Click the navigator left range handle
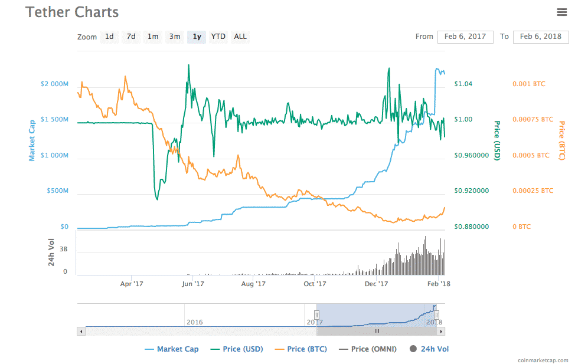This screenshot has height=364, width=588. [x=316, y=315]
